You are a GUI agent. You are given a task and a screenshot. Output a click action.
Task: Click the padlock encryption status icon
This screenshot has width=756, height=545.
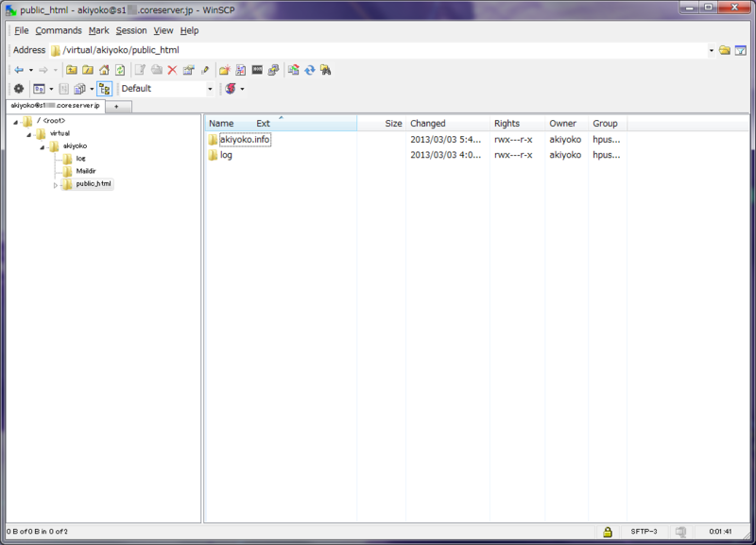tap(608, 532)
